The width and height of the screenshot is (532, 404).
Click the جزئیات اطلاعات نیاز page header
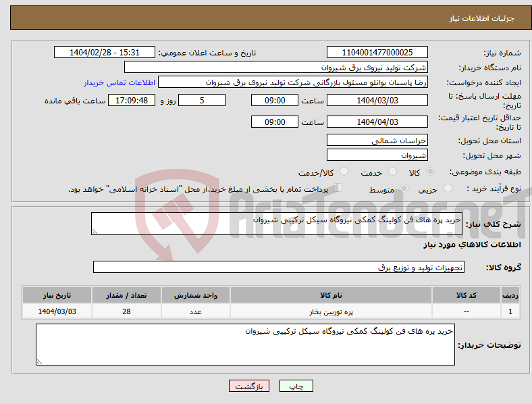click(482, 18)
